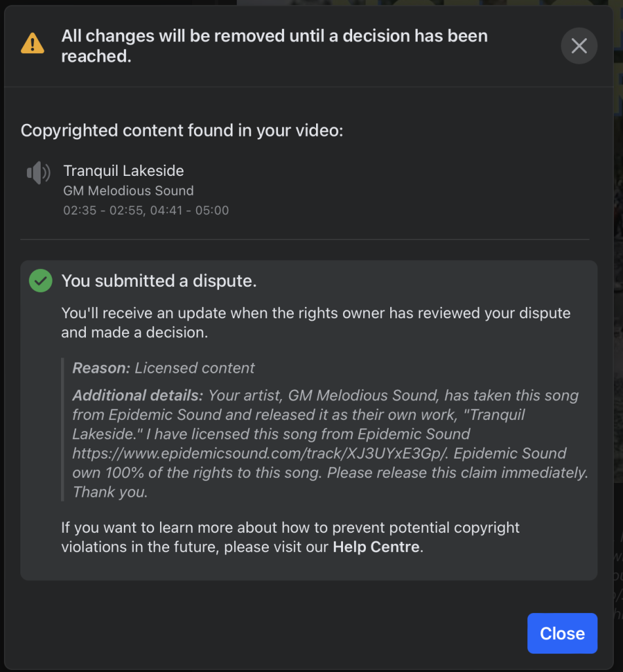Image resolution: width=623 pixels, height=672 pixels.
Task: Select the Tranquil Lakeside track title
Action: pos(124,171)
